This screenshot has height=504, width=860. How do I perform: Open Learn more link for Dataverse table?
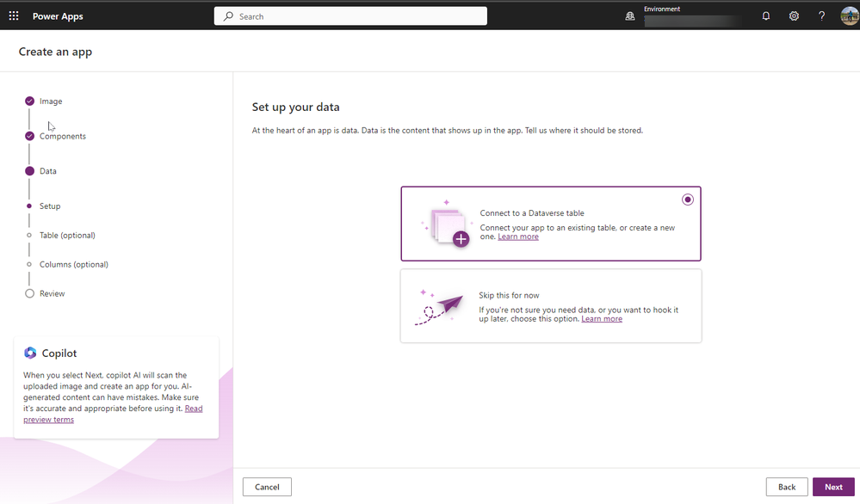pyautogui.click(x=517, y=237)
